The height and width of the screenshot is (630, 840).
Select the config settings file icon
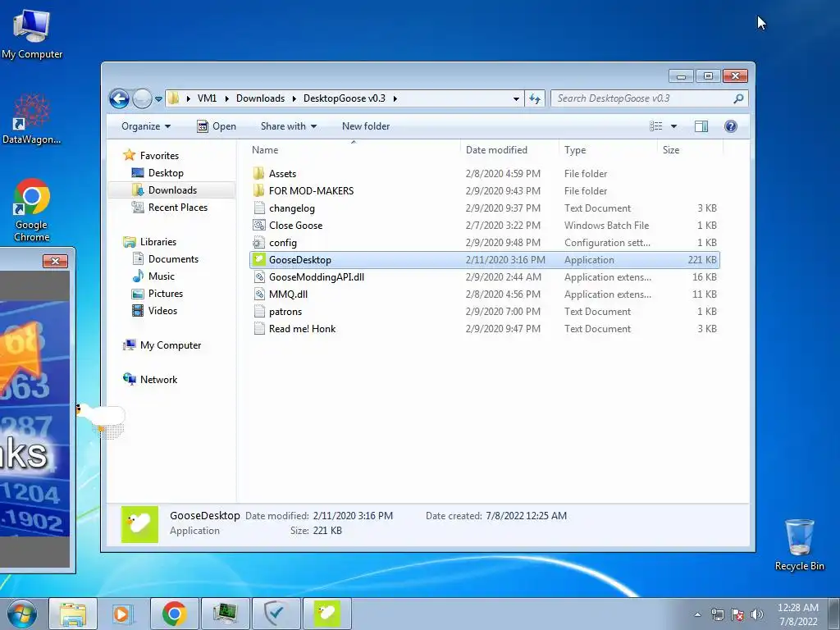(259, 242)
